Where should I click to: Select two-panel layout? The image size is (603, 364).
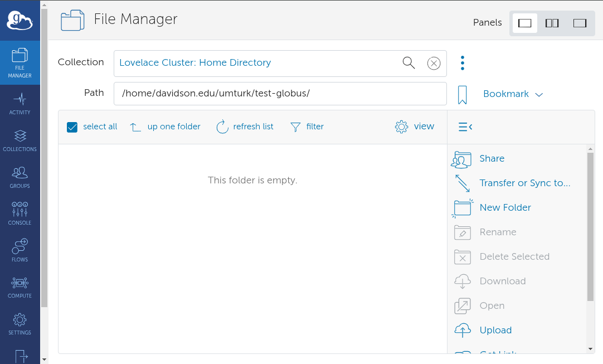(552, 23)
